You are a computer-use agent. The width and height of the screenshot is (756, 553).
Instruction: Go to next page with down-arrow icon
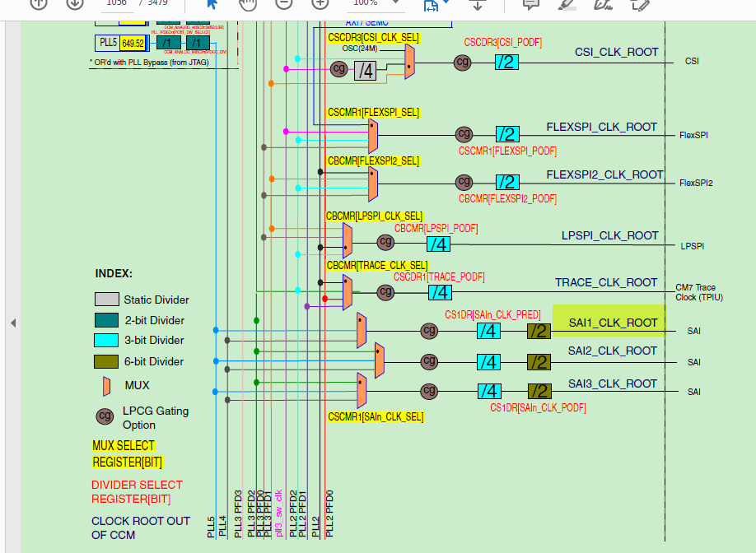75,3
